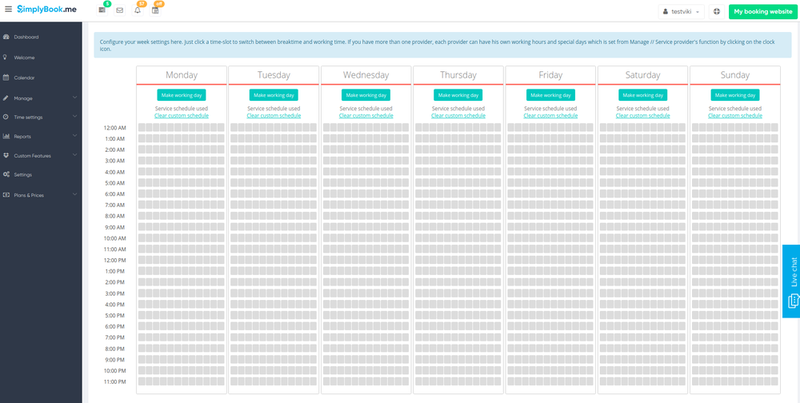Toggle the first Wednesday 9:00 AM time slot
800x403 pixels.
(x=327, y=227)
